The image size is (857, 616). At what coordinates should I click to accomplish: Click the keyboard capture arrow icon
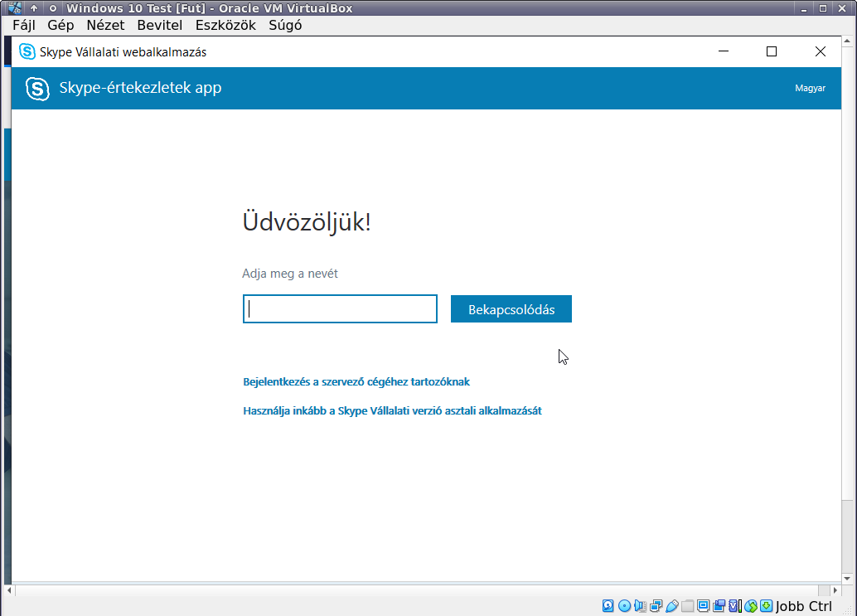[x=767, y=605]
